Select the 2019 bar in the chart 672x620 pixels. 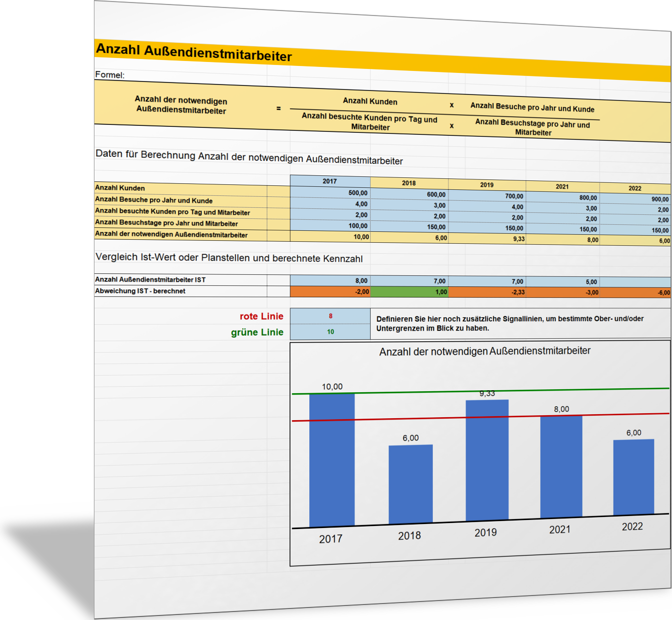click(487, 460)
